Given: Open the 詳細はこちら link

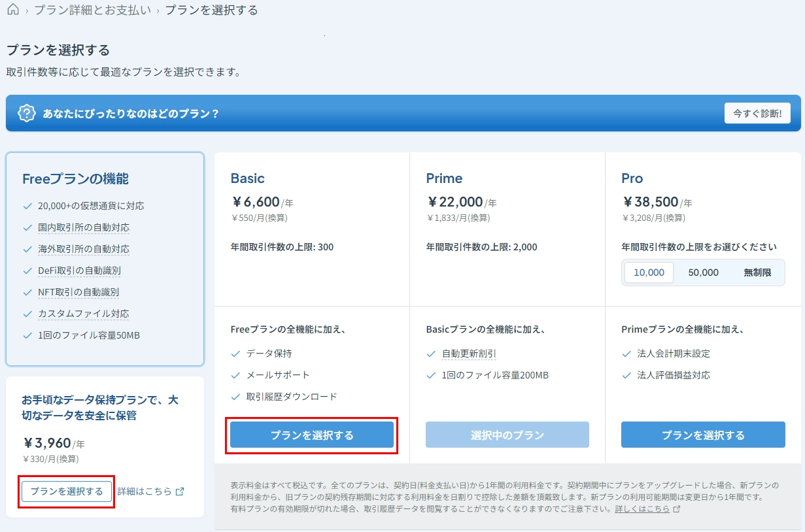Looking at the screenshot, I should tap(145, 491).
